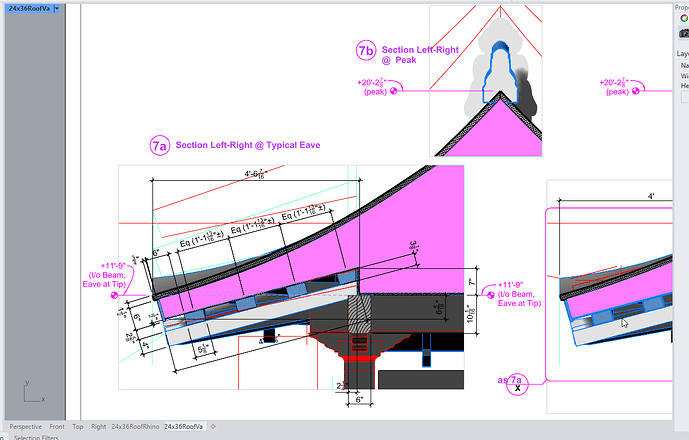This screenshot has width=689, height=440.
Task: Switch to the Front viewport tab
Action: [57, 426]
